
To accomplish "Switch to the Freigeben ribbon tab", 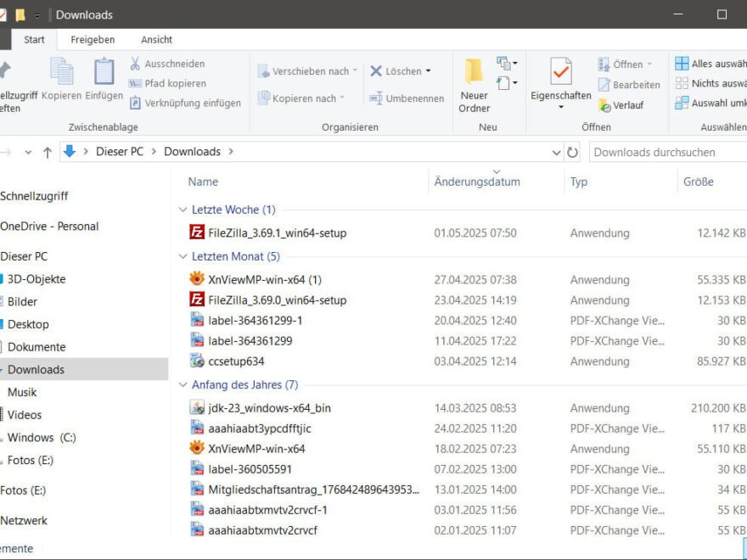I will 93,40.
